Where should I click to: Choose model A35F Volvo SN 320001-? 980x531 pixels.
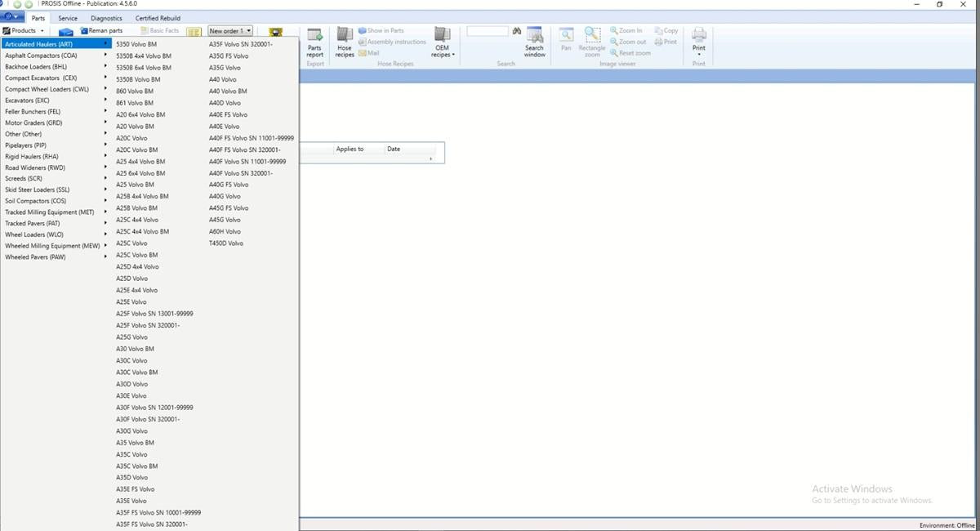pyautogui.click(x=241, y=44)
